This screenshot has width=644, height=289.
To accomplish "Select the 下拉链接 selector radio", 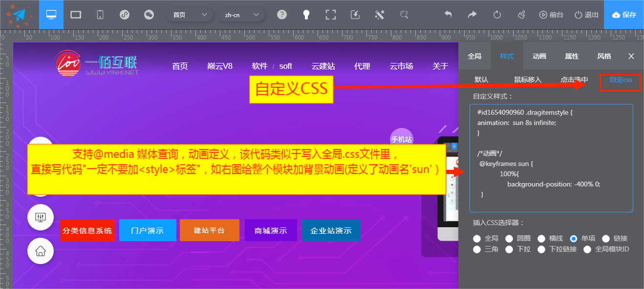I will pyautogui.click(x=541, y=249).
